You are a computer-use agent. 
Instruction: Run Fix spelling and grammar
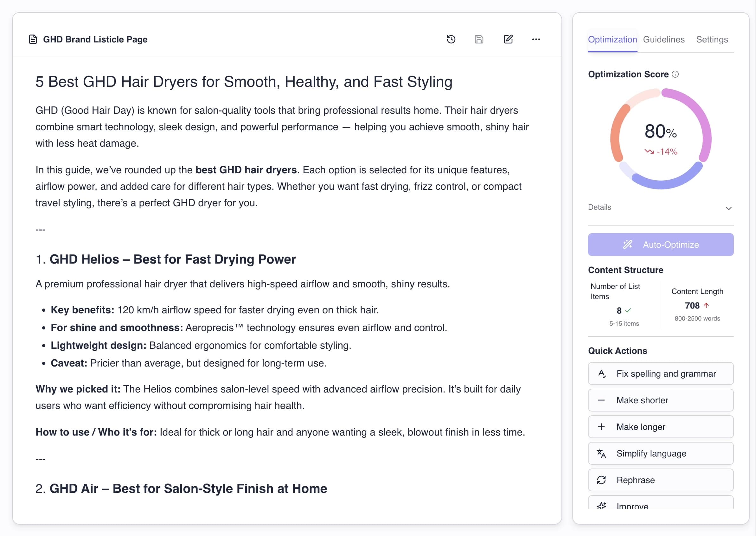coord(660,373)
